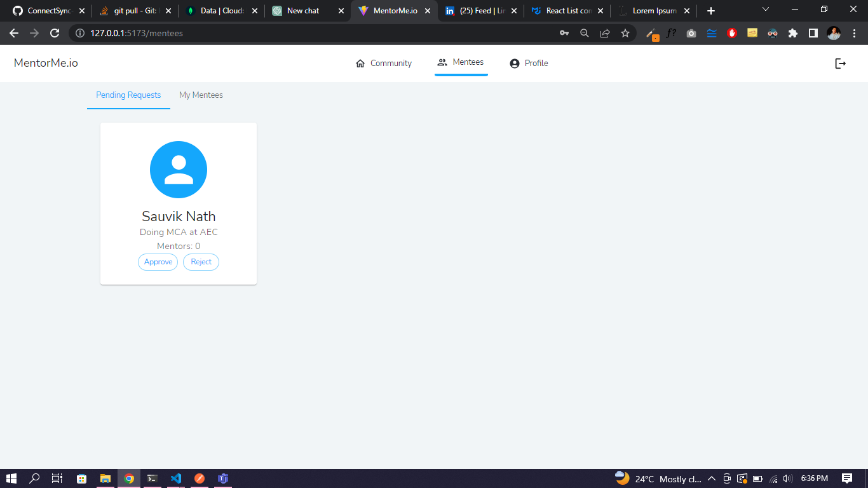Select the Community home icon

pyautogui.click(x=360, y=63)
